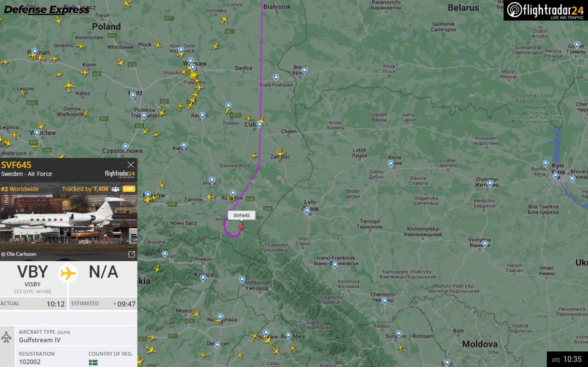Image resolution: width=588 pixels, height=367 pixels.
Task: Click the Lviv airport pin marker
Action: (307, 211)
